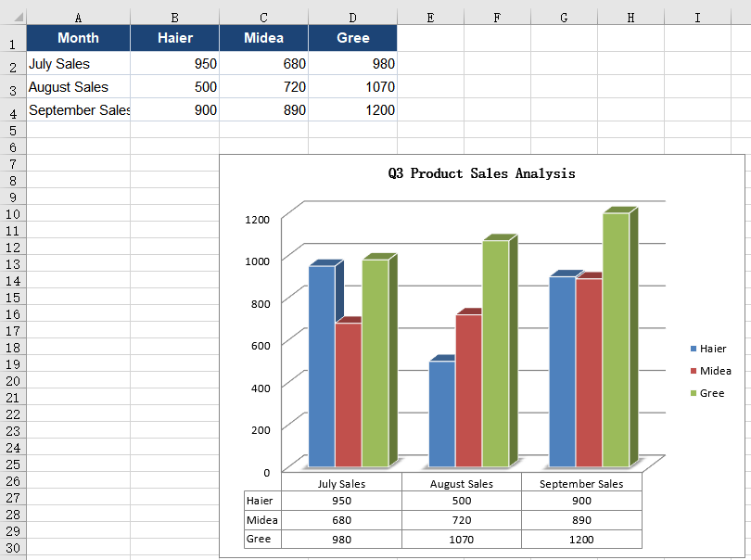Image resolution: width=751 pixels, height=560 pixels.
Task: Click the 600 vertical axis label
Action: coord(261,346)
